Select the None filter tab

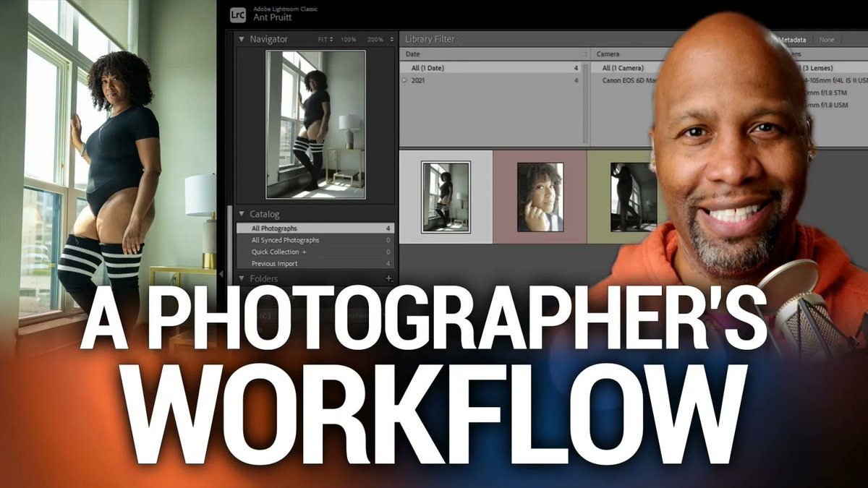(827, 39)
